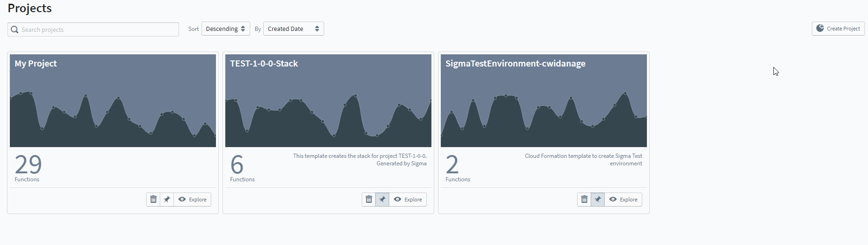Click the SigmaTestEnvironment-cwidanage title
Image resolution: width=868 pixels, height=245 pixels.
tap(515, 64)
